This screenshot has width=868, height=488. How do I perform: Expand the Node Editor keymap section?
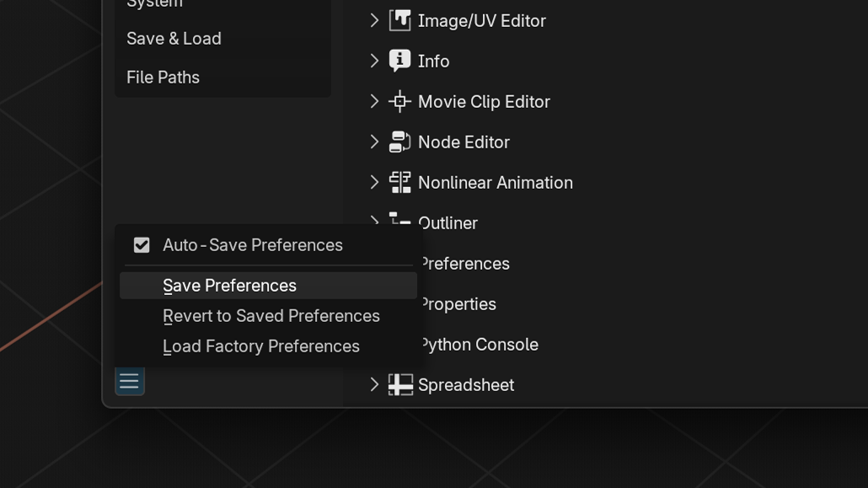pos(373,141)
